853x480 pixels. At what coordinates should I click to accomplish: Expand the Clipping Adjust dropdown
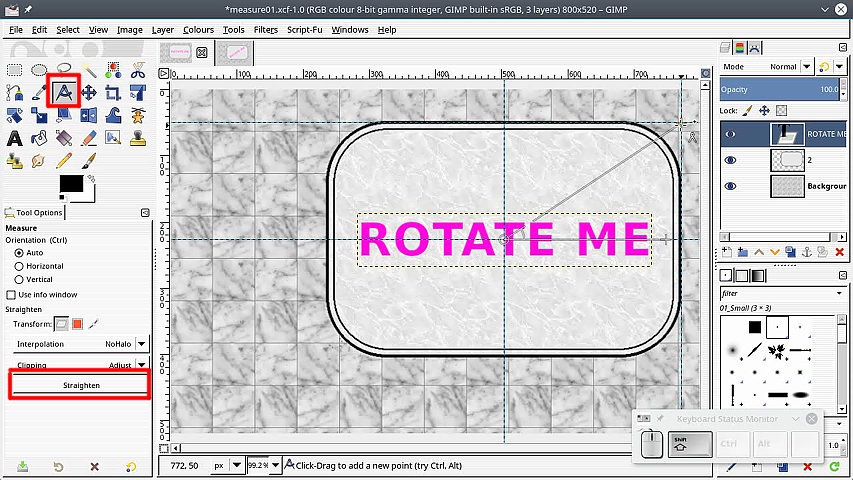coord(141,365)
